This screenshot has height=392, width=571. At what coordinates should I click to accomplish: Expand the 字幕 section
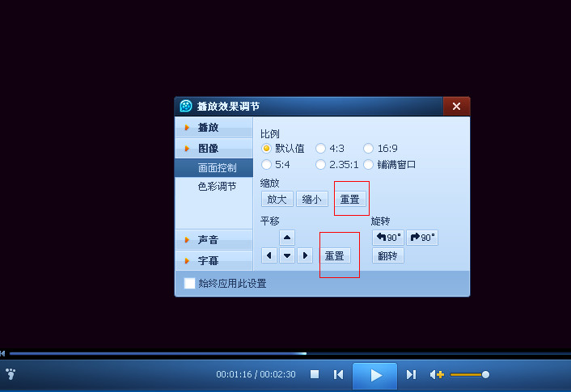pyautogui.click(x=208, y=261)
